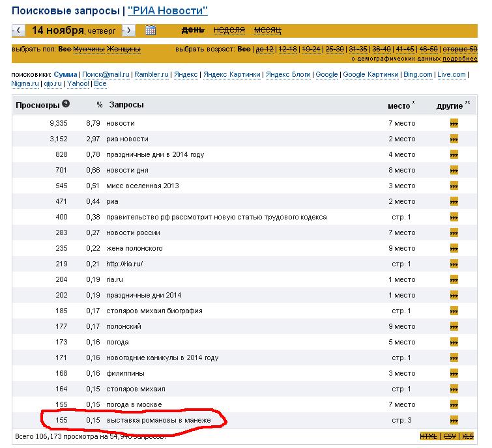492x448 pixels.
Task: Click the other-sites icon for 'филиппины' row
Action: coord(454,373)
